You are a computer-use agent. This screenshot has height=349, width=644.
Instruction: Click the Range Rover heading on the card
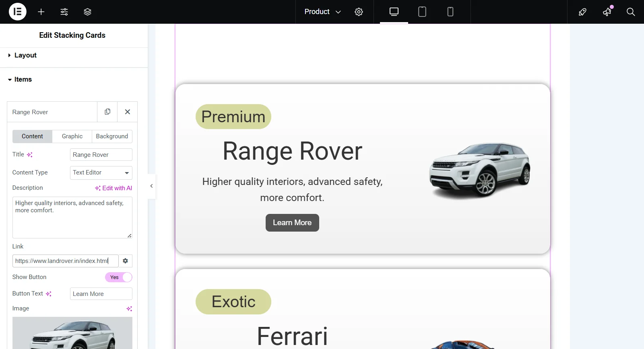click(293, 151)
